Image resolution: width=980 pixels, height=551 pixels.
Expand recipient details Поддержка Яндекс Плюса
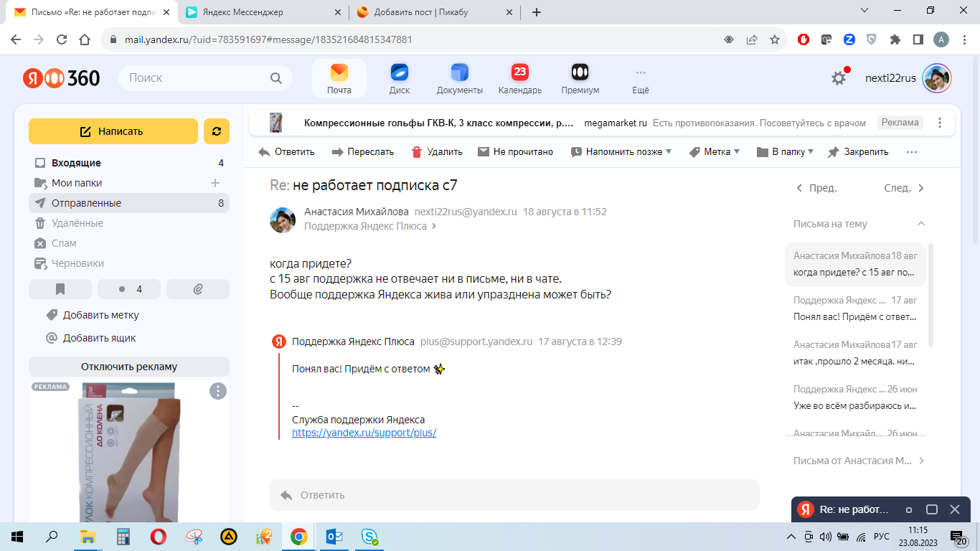coord(370,226)
